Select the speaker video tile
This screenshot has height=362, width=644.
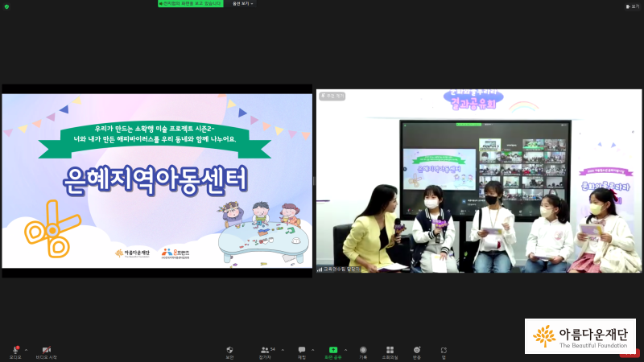point(479,181)
